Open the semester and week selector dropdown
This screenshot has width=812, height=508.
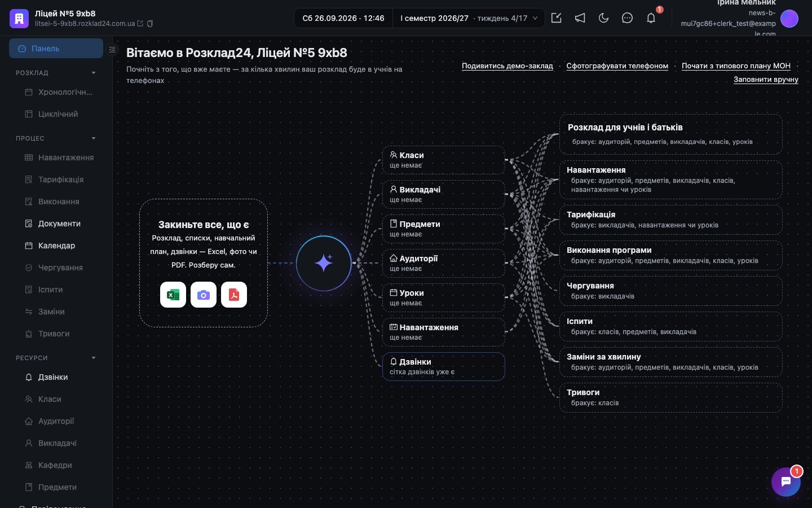469,18
